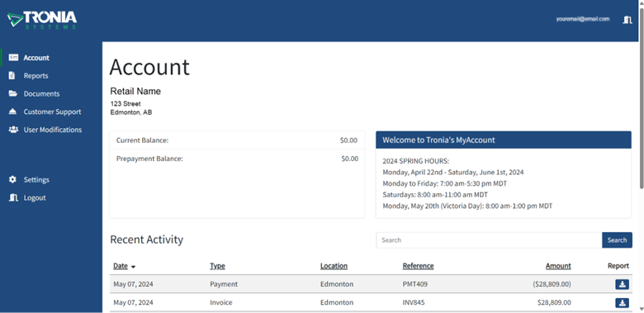644x313 pixels.
Task: Open the Customer Support menu item
Action: coord(52,112)
